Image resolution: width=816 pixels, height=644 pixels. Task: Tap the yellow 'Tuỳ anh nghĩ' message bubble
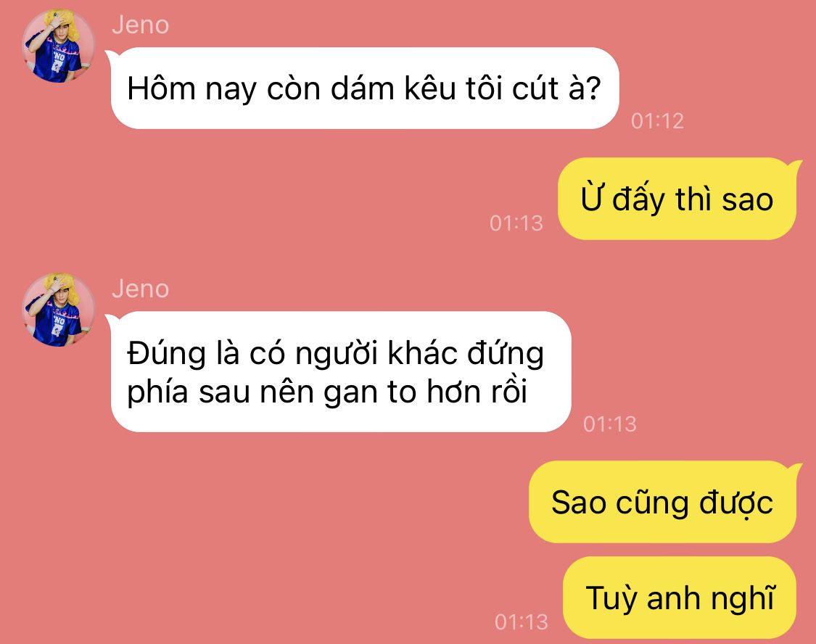pyautogui.click(x=680, y=597)
